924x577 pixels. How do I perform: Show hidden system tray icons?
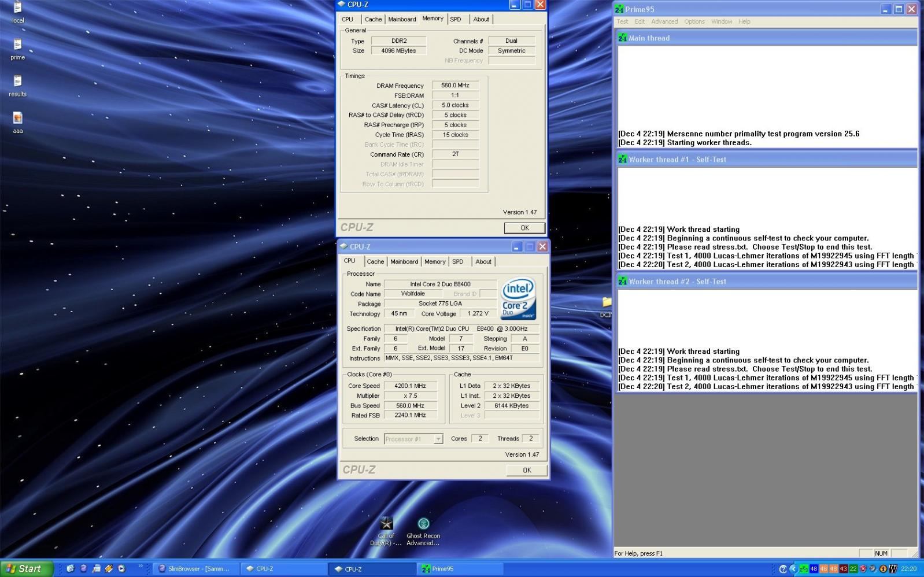coord(793,569)
